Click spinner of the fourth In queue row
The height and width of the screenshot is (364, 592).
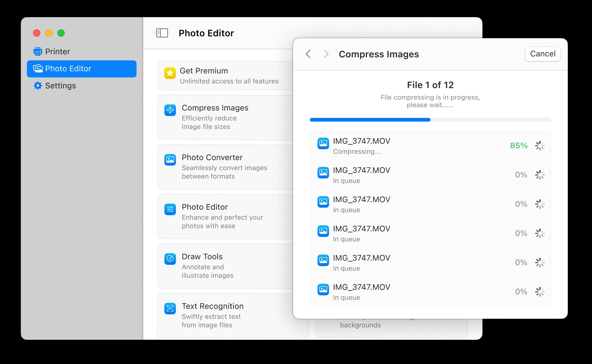[x=539, y=262]
